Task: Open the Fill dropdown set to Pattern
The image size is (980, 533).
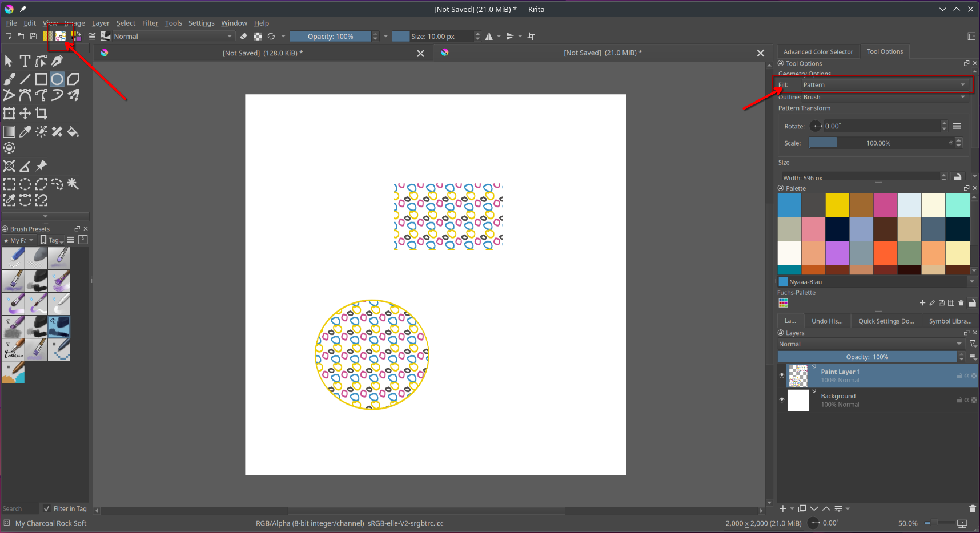Action: click(883, 85)
